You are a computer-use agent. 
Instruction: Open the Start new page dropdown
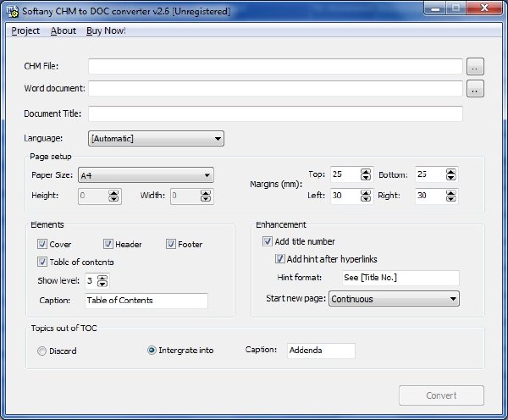394,299
